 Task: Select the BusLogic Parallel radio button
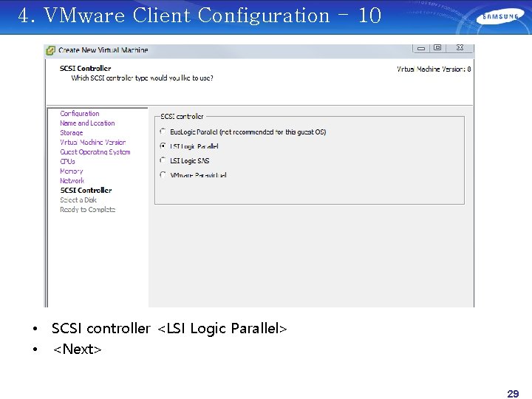[x=163, y=132]
